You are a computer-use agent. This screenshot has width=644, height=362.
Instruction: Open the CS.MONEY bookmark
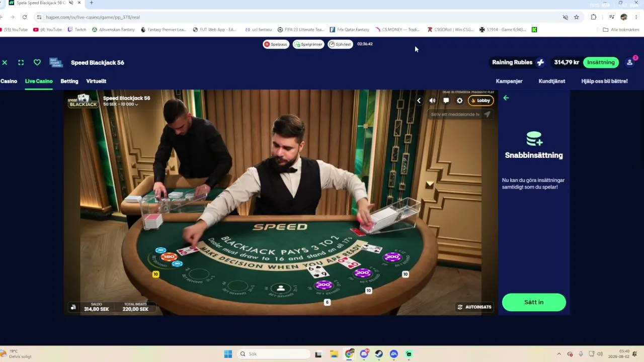[397, 30]
